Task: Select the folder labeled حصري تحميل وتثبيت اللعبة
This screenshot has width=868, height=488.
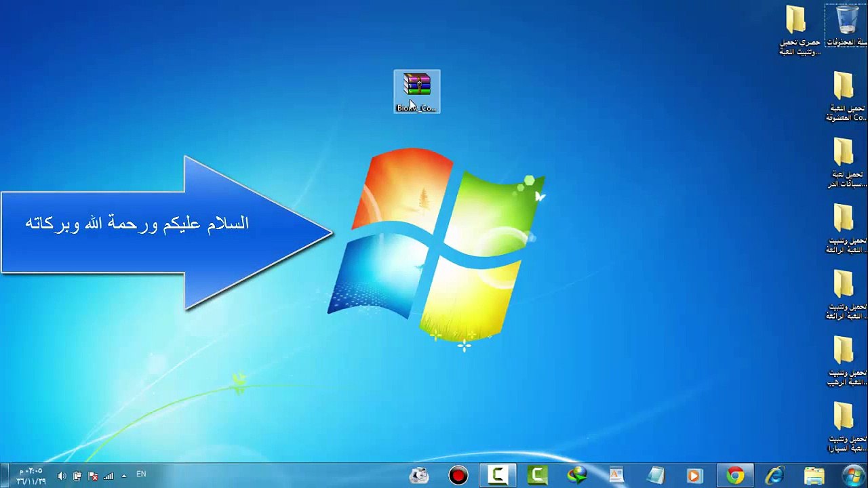Action: (x=799, y=30)
